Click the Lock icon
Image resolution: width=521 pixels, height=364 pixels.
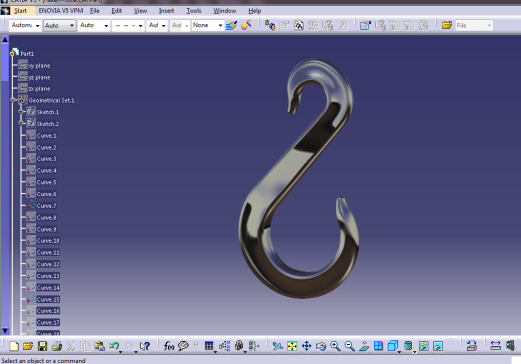tap(239, 346)
